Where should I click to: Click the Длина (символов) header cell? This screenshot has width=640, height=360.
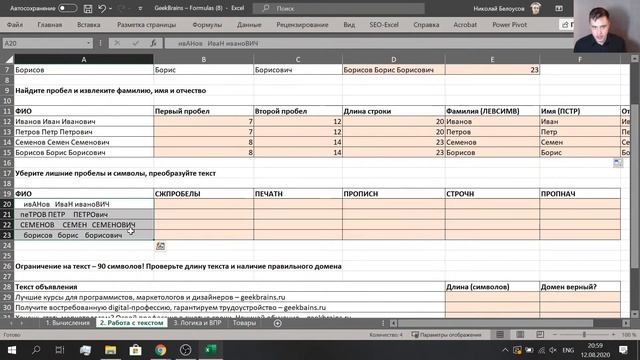[x=492, y=287]
